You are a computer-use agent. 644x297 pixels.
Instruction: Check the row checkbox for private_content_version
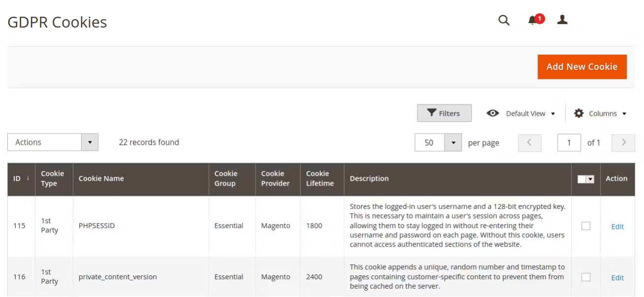point(585,277)
